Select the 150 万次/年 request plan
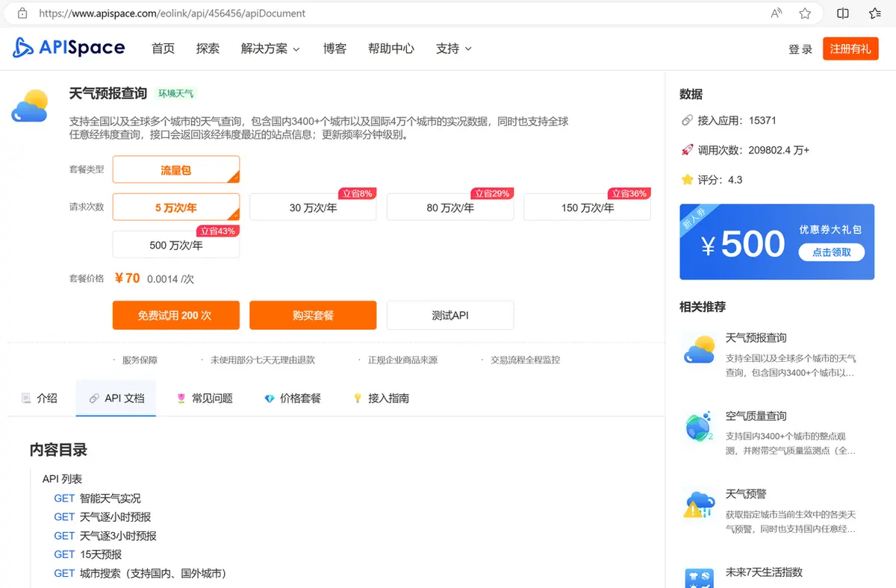This screenshot has width=896, height=588. point(587,207)
